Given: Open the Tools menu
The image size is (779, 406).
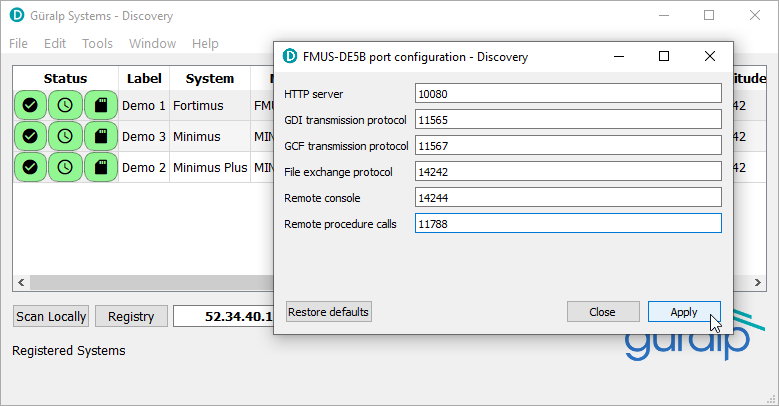Looking at the screenshot, I should pyautogui.click(x=97, y=44).
